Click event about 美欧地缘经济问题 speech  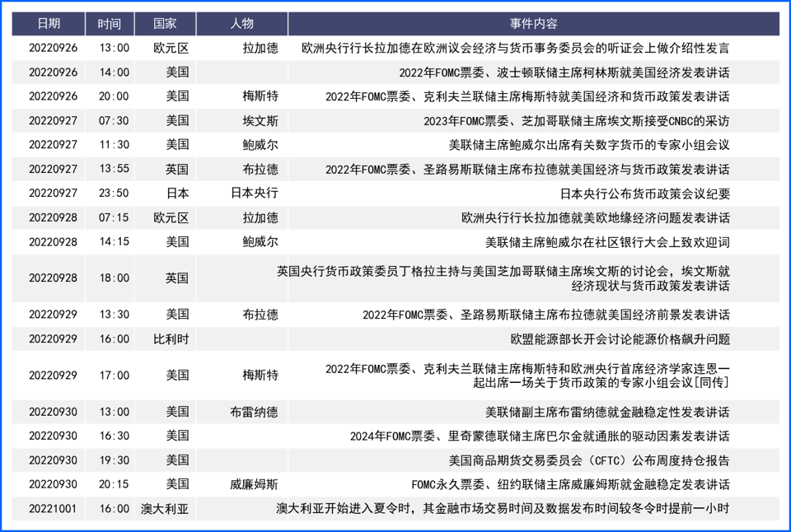pos(595,218)
